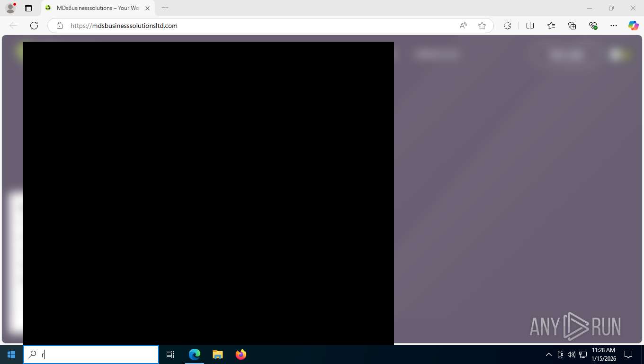Open the notification center icon

(x=628, y=355)
